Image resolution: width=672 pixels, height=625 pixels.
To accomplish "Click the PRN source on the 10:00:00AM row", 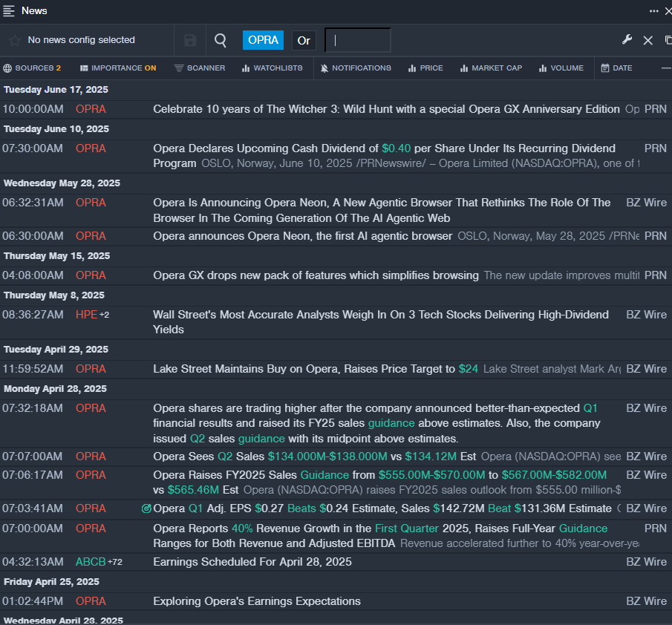I will click(656, 109).
